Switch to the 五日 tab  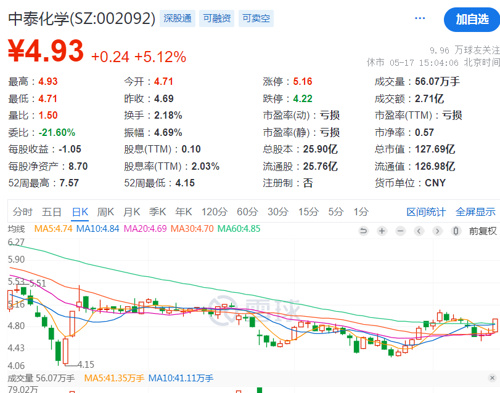(52, 212)
